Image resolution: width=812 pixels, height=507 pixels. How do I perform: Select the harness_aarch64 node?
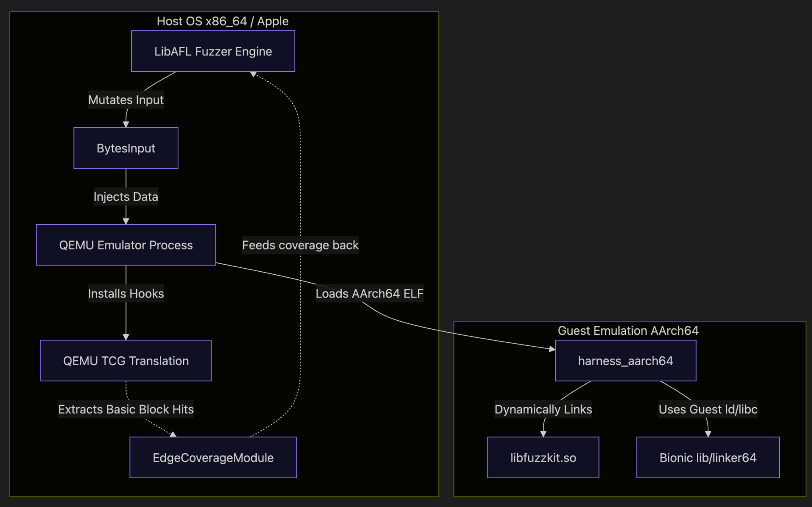[625, 361]
